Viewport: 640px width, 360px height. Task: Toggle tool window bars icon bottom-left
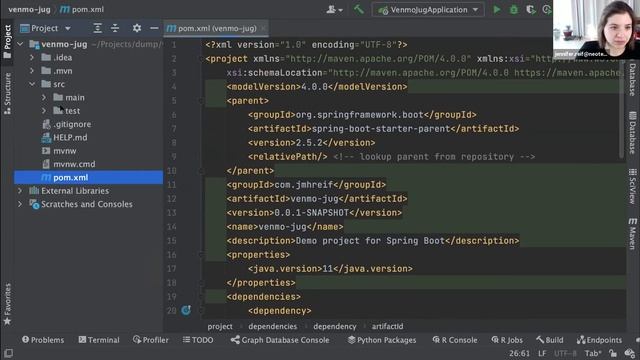click(8, 353)
